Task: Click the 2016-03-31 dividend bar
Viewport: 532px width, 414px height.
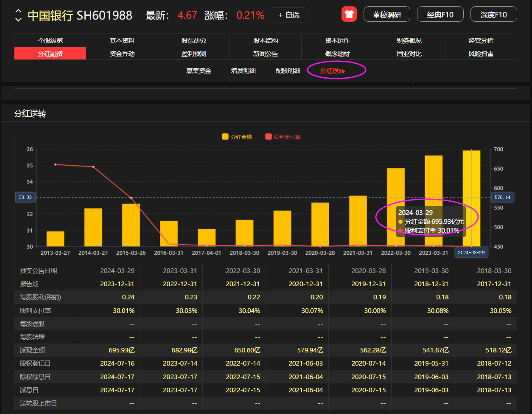Action: click(x=169, y=234)
